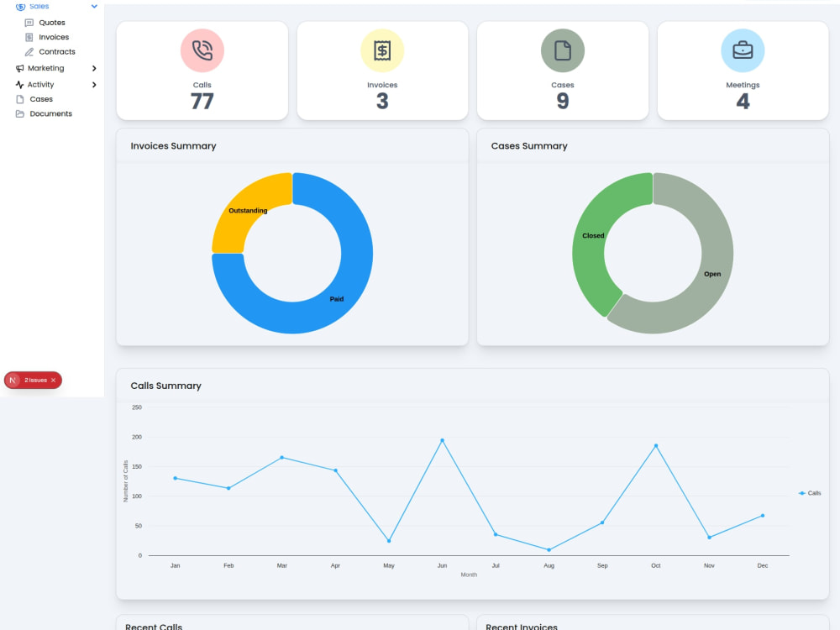Open Invoices in the sidebar
Viewport: 840px width, 630px height.
pos(54,37)
